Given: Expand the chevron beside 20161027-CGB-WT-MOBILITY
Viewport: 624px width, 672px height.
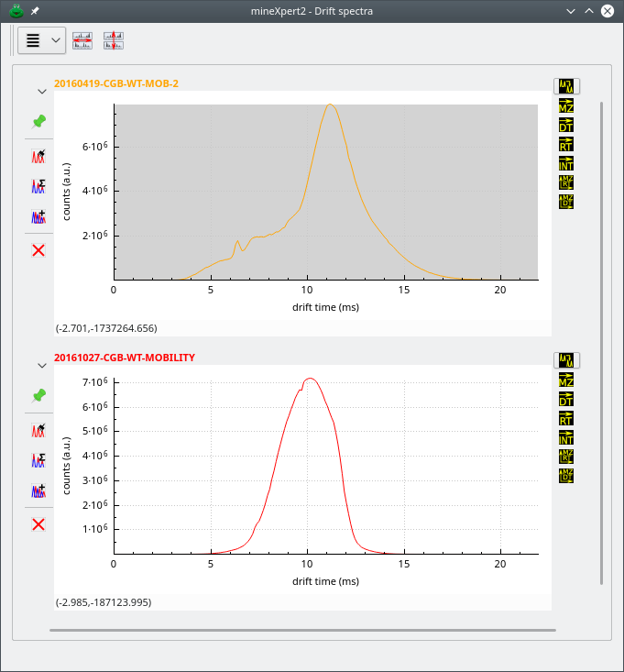Looking at the screenshot, I should point(42,366).
